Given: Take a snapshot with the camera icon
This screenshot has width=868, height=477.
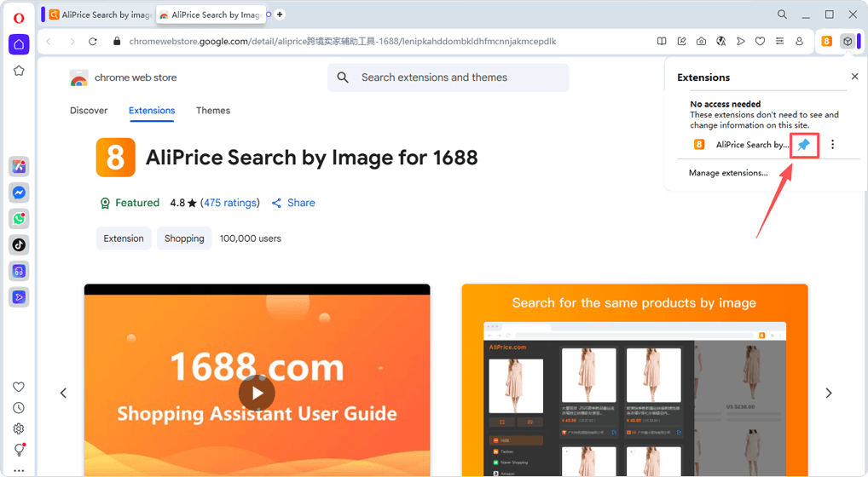Looking at the screenshot, I should [x=701, y=41].
